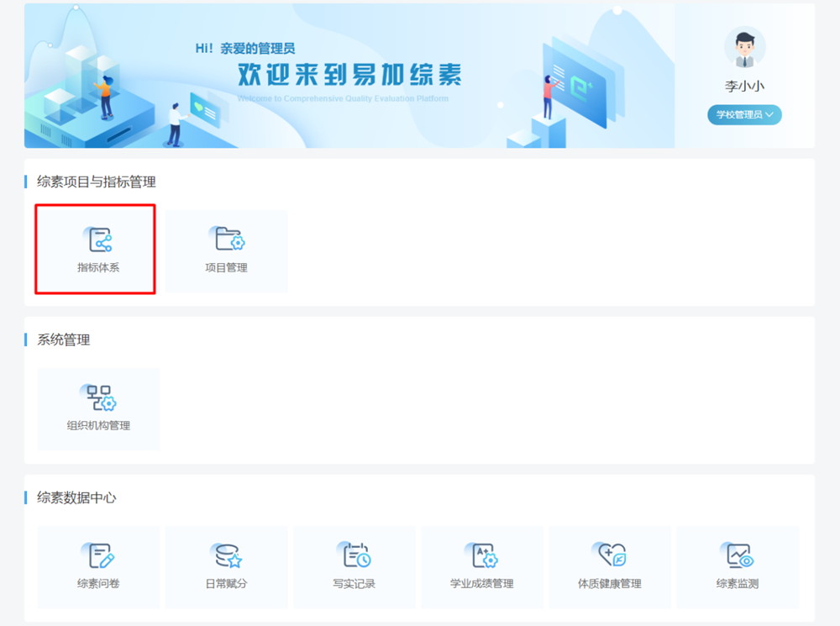Expand the 学校管理员 role dropdown
The height and width of the screenshot is (626, 840).
tap(744, 114)
